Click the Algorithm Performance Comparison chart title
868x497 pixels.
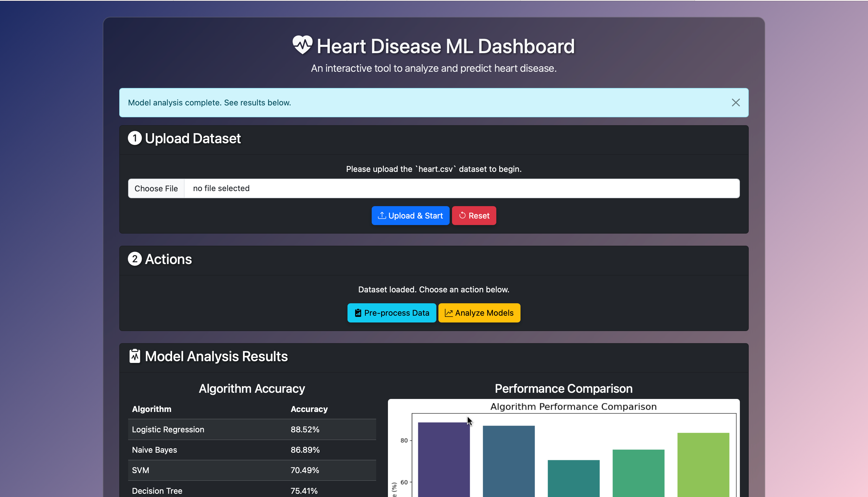574,407
